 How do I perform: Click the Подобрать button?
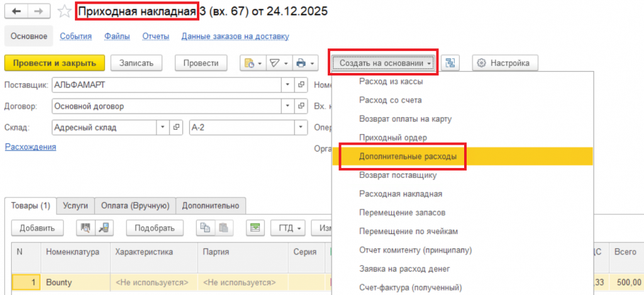tap(155, 228)
